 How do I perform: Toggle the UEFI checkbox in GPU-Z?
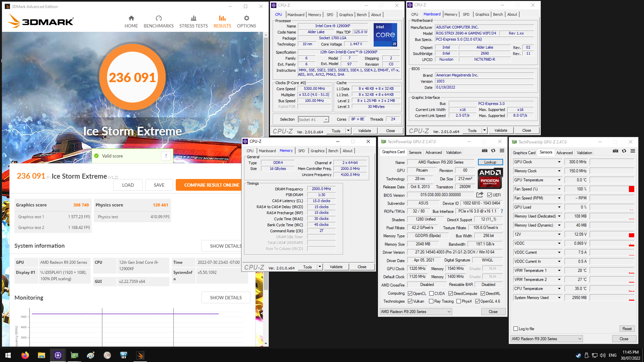point(489,195)
